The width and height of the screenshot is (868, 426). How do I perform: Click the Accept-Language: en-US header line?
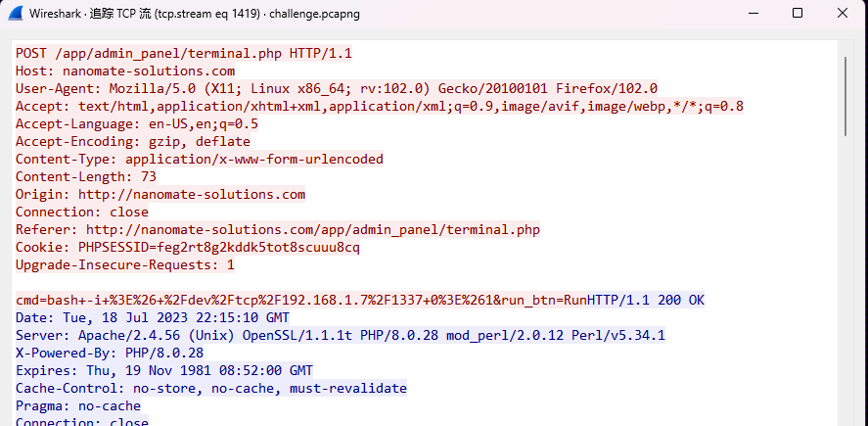pyautogui.click(x=137, y=124)
